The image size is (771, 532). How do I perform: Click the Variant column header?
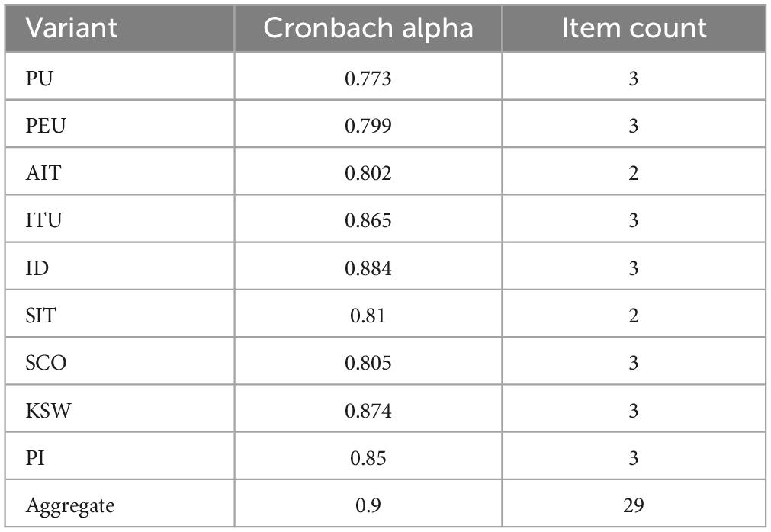[x=71, y=28]
